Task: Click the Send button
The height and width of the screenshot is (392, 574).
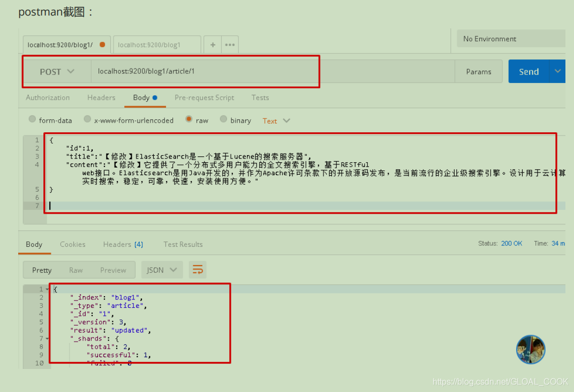Action: coord(529,71)
